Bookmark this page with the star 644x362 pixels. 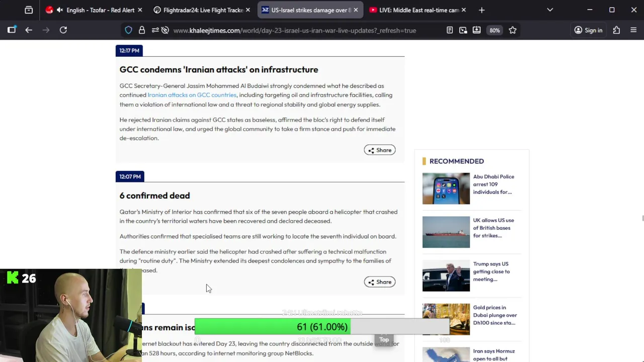click(512, 30)
